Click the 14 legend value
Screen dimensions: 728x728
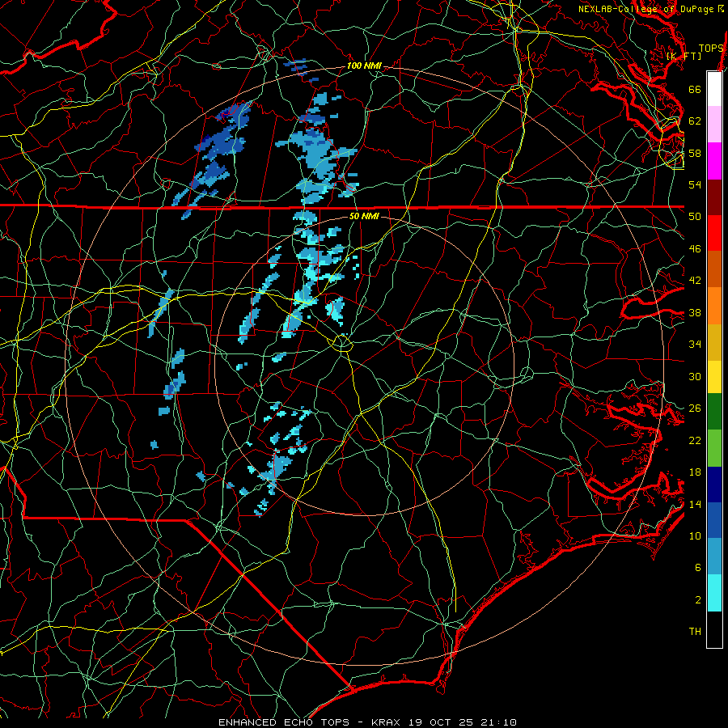coord(695,504)
